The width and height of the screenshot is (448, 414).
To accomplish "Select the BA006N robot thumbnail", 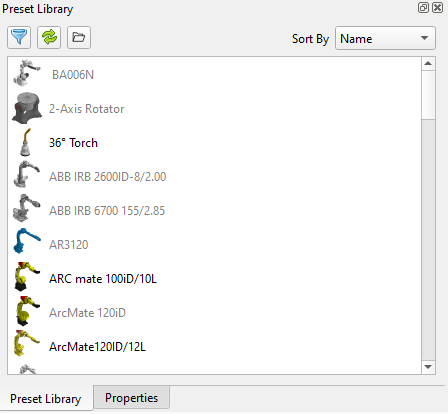I will click(27, 73).
